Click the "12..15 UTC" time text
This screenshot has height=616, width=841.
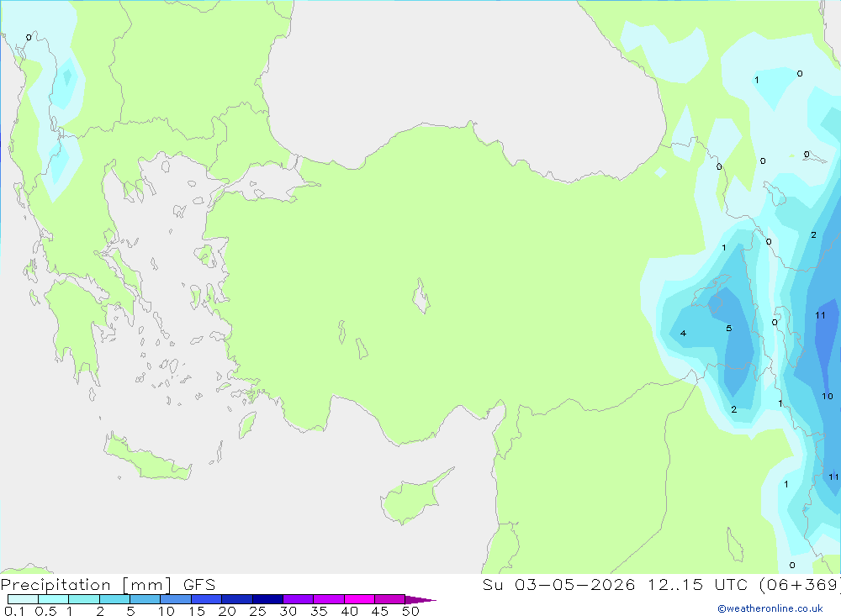697,585
